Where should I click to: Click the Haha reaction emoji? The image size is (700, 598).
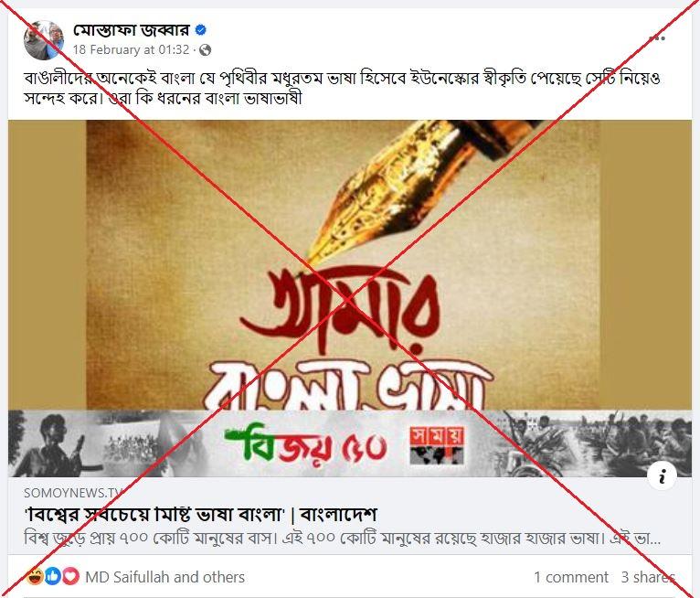34,577
